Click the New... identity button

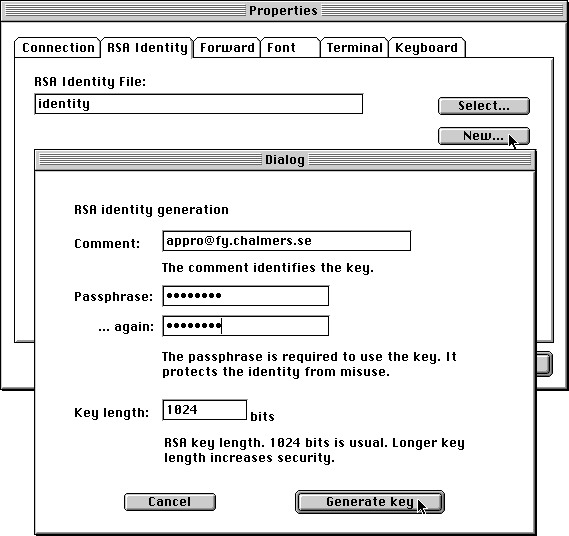coord(484,136)
